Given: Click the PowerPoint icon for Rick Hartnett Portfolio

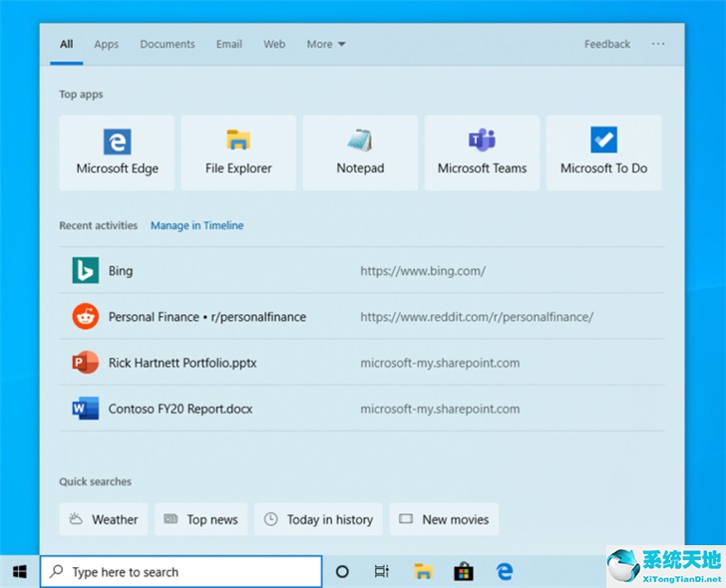Looking at the screenshot, I should tap(86, 362).
